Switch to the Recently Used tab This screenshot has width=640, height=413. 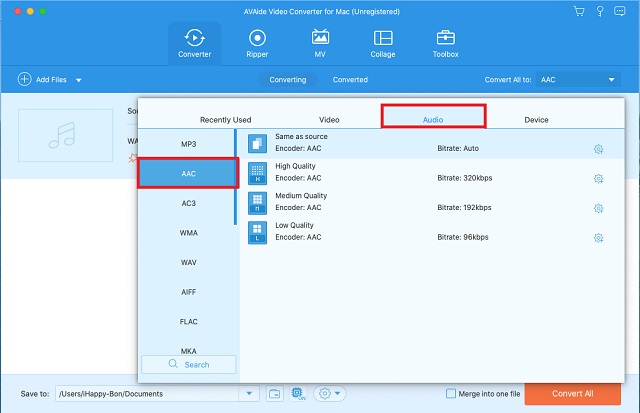225,120
